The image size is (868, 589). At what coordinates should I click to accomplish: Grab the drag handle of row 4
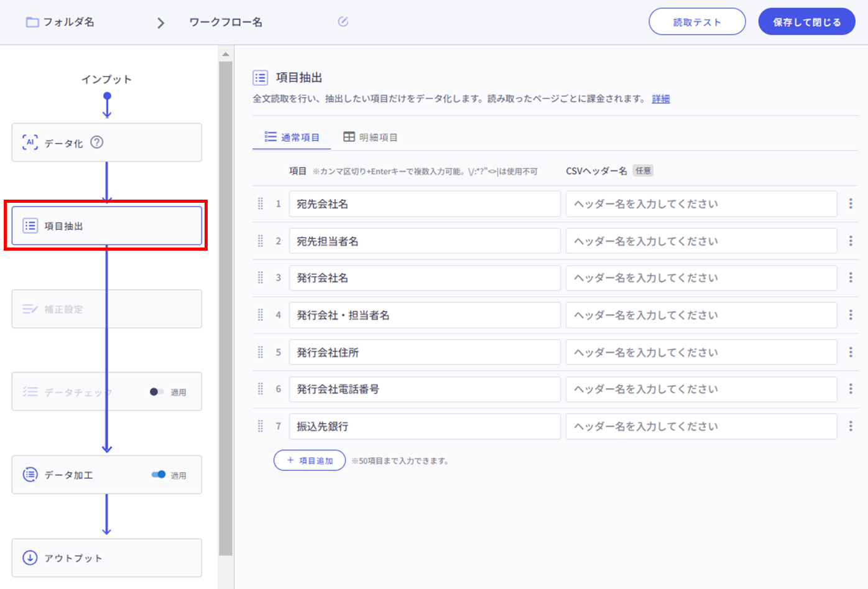coord(261,315)
